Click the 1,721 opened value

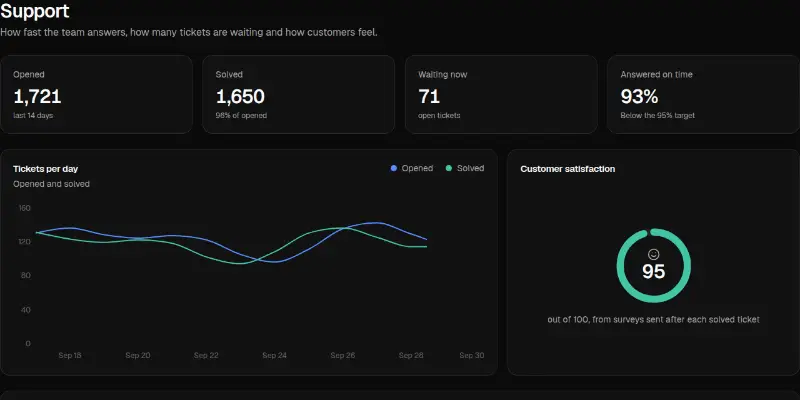click(x=37, y=96)
